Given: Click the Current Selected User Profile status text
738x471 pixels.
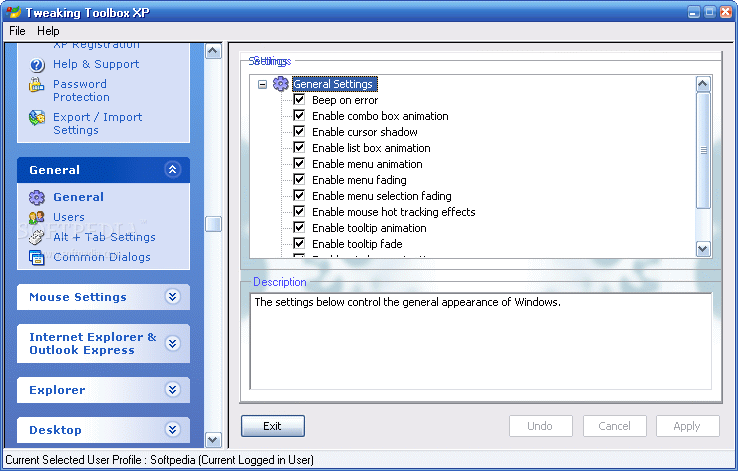Looking at the screenshot, I should tap(160, 460).
